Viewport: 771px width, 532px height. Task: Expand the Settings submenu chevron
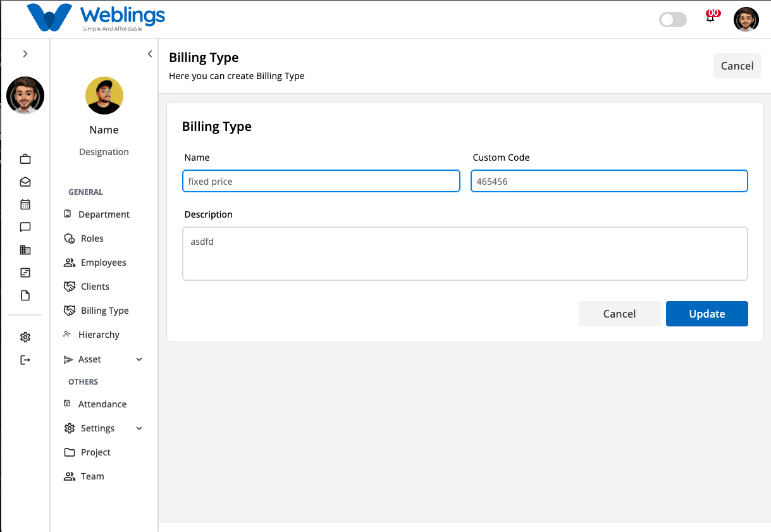pos(139,428)
